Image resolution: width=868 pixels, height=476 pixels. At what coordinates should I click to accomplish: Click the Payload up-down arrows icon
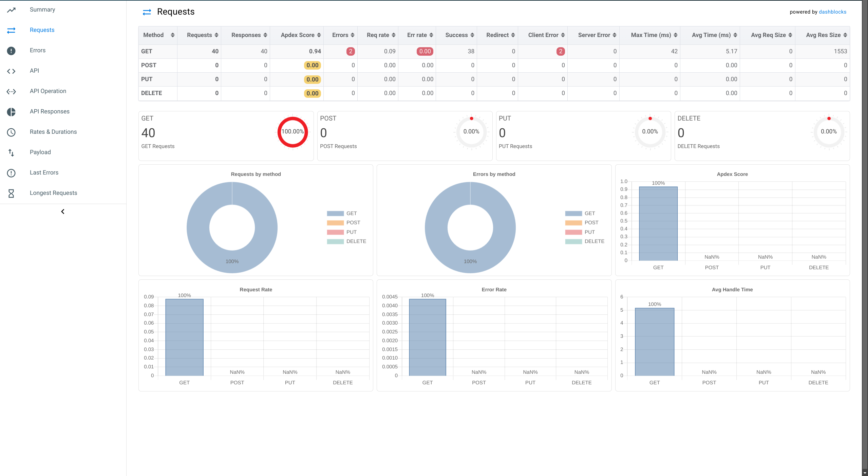pyautogui.click(x=11, y=152)
